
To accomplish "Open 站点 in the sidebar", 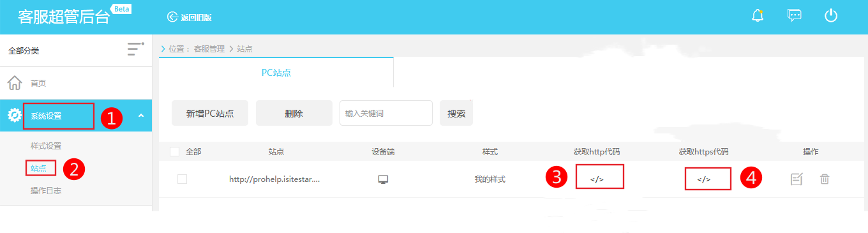I will [x=39, y=169].
